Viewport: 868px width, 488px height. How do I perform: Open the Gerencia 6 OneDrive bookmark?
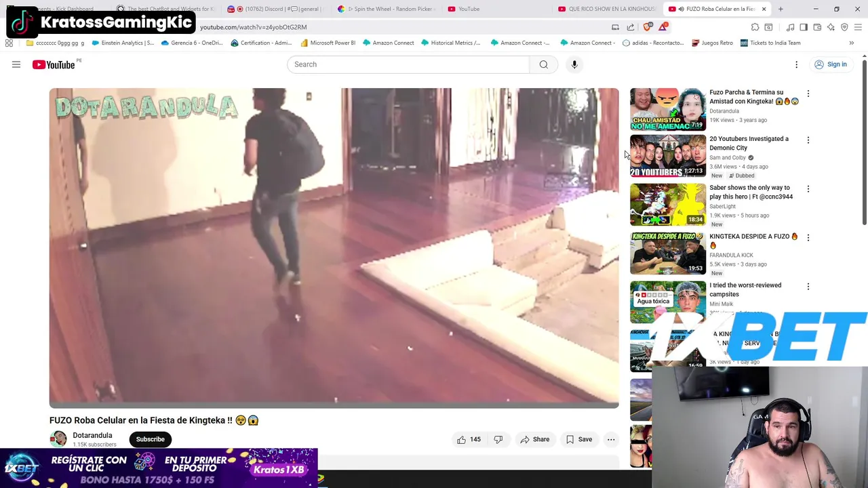click(192, 43)
